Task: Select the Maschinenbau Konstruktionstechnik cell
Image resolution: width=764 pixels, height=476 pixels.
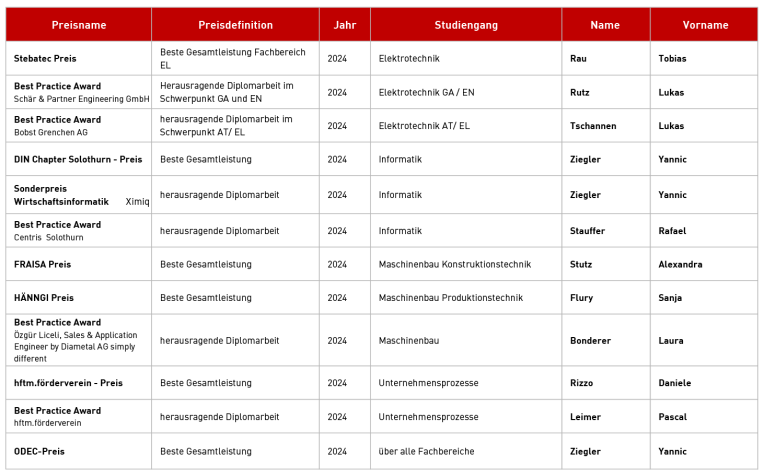Action: (466, 265)
